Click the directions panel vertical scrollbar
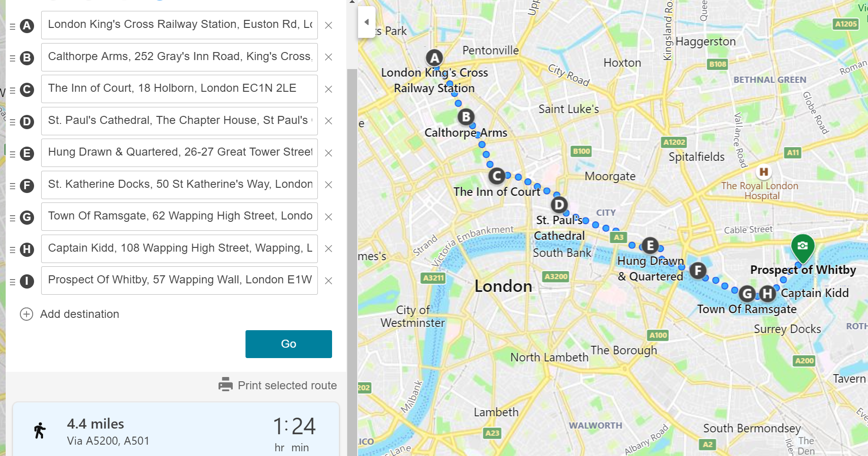 point(352,237)
